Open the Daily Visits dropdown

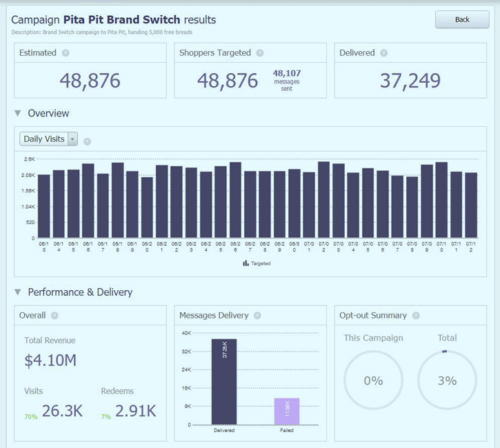[x=48, y=139]
